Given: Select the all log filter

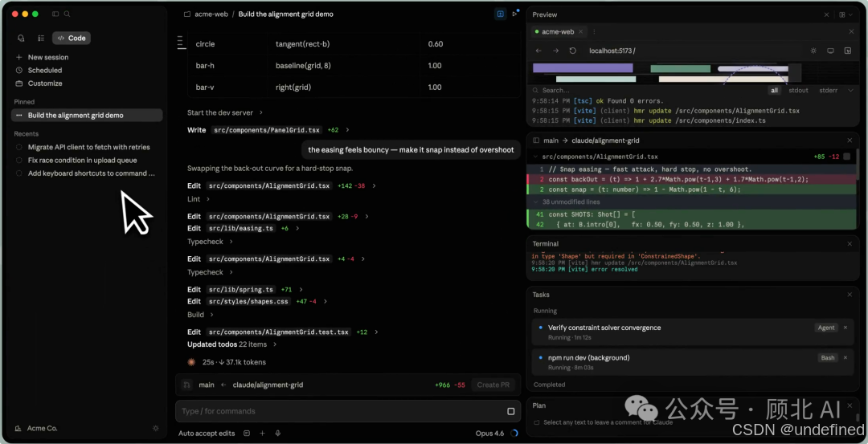Looking at the screenshot, I should click(x=774, y=90).
